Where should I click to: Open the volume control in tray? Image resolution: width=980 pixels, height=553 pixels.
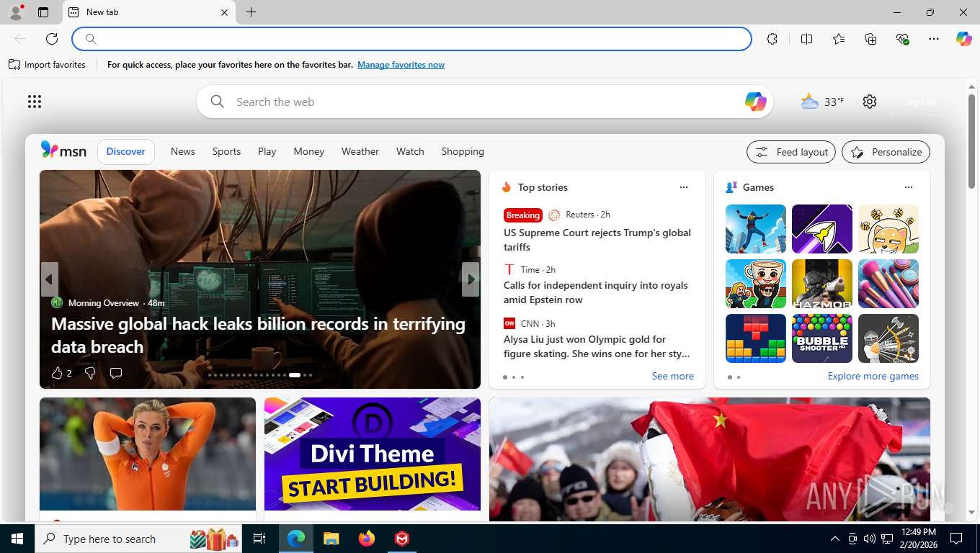coord(869,539)
